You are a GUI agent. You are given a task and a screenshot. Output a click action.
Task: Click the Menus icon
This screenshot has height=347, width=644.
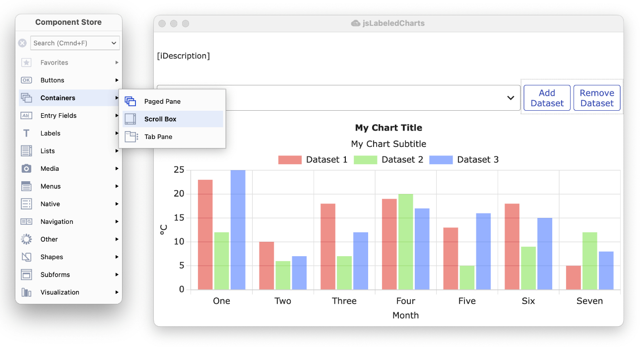click(x=26, y=186)
